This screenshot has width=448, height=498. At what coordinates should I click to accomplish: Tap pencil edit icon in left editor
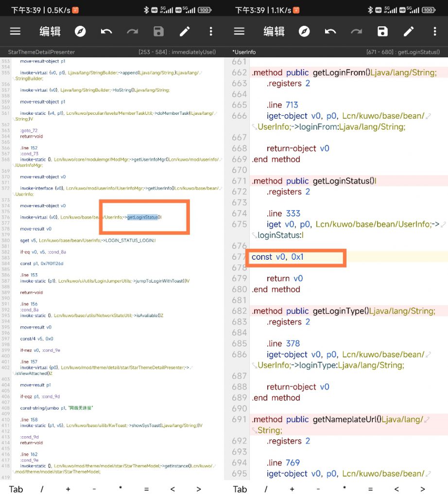tap(185, 32)
